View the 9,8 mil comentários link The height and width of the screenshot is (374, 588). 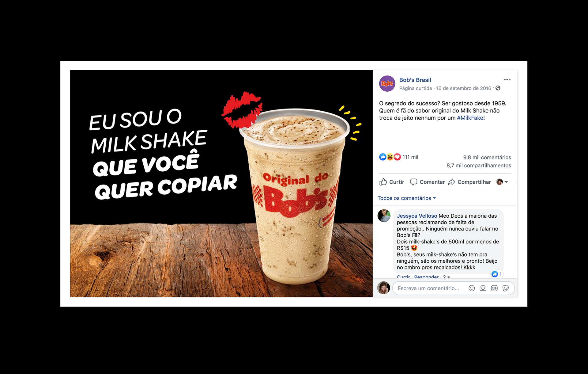click(487, 158)
